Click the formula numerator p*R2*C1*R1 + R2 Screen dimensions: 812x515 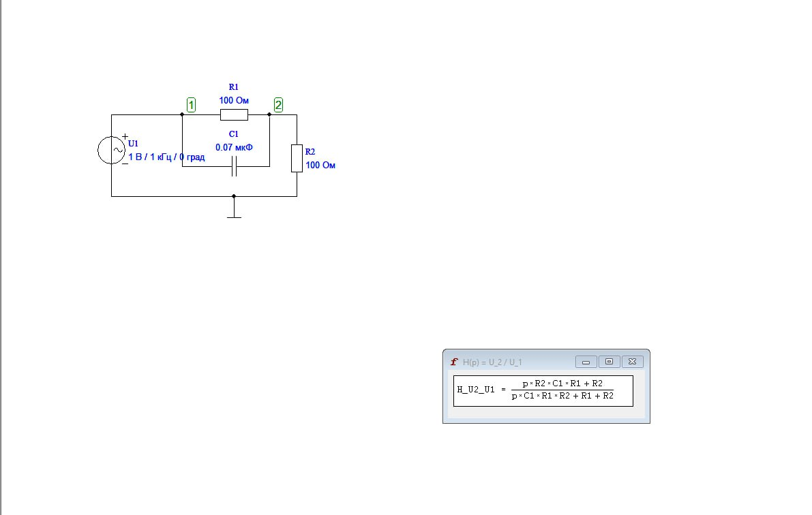(562, 384)
